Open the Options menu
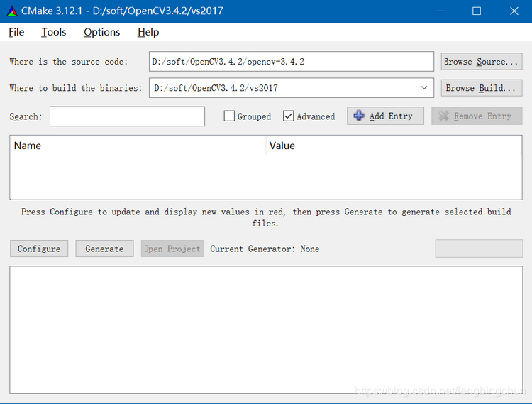The image size is (532, 404). [x=101, y=32]
